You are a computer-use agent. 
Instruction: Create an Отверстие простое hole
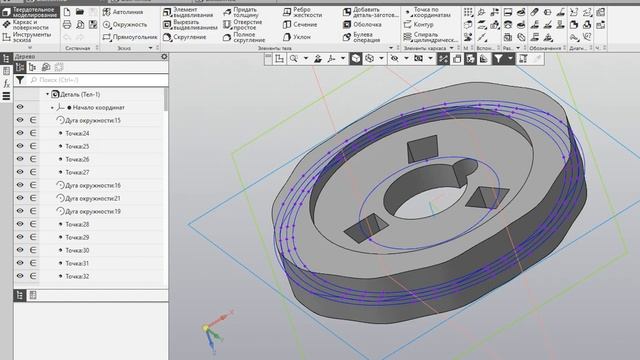pos(242,25)
